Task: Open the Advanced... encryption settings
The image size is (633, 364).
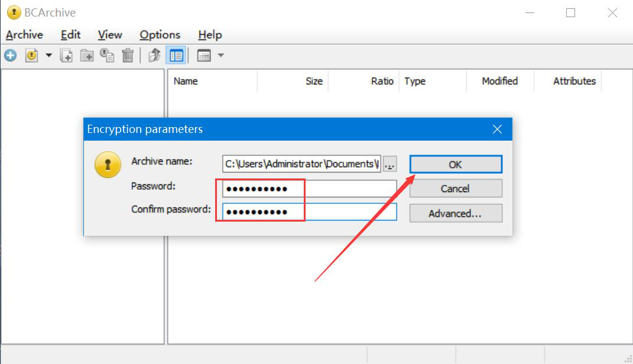Action: pyautogui.click(x=456, y=213)
